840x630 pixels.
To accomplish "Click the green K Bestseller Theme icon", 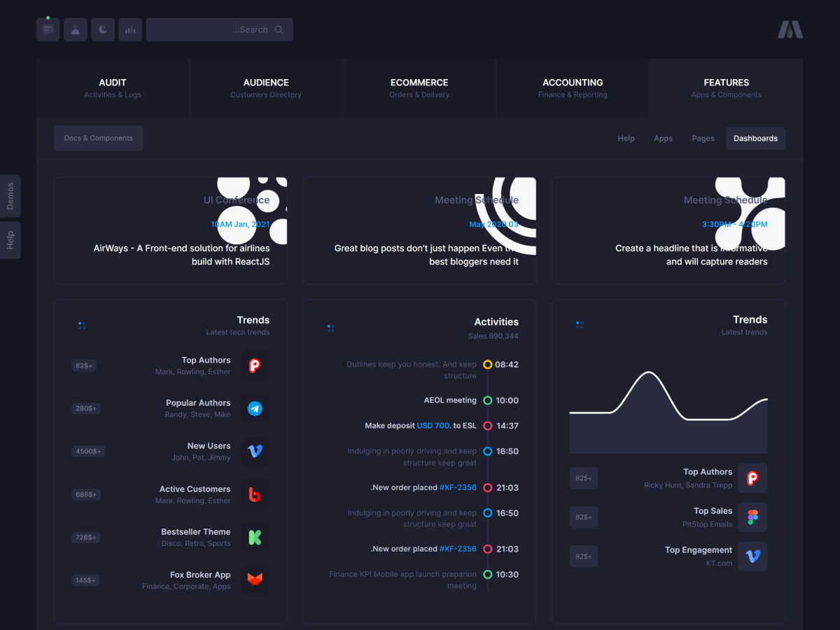I will click(255, 538).
